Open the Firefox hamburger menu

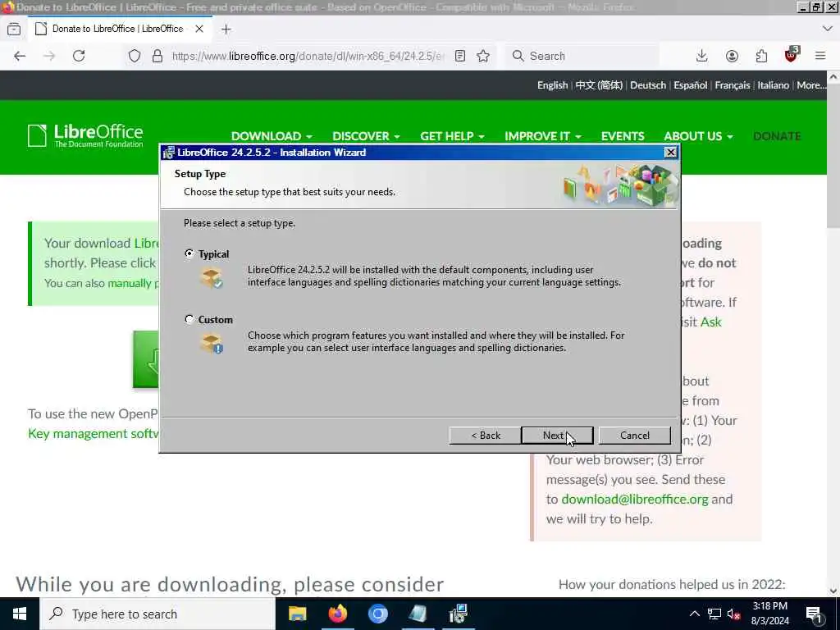(x=820, y=56)
